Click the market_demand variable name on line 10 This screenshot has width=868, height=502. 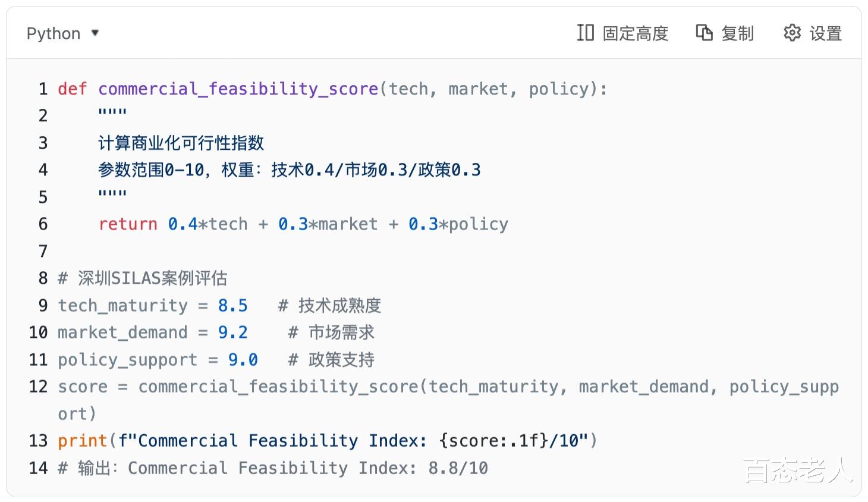point(122,332)
